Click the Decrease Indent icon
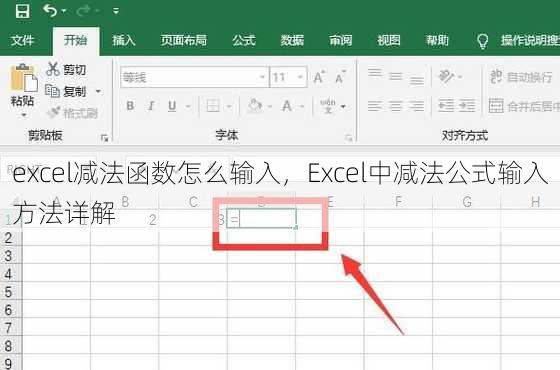560x370 pixels. 446,106
